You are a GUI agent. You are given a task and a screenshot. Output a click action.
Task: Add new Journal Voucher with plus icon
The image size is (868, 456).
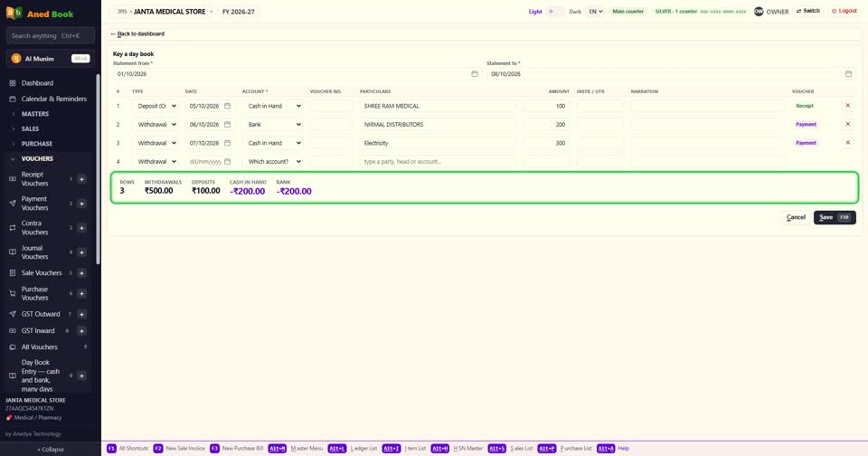pos(81,252)
